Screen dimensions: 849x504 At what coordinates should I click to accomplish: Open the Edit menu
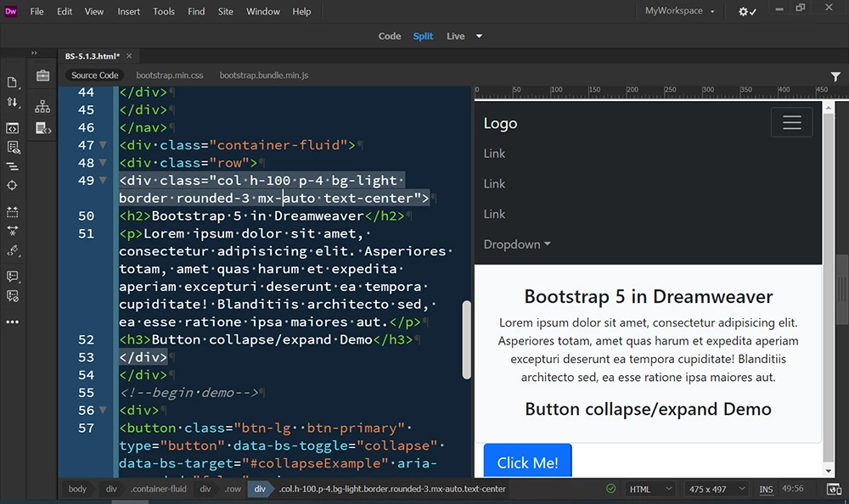(65, 11)
